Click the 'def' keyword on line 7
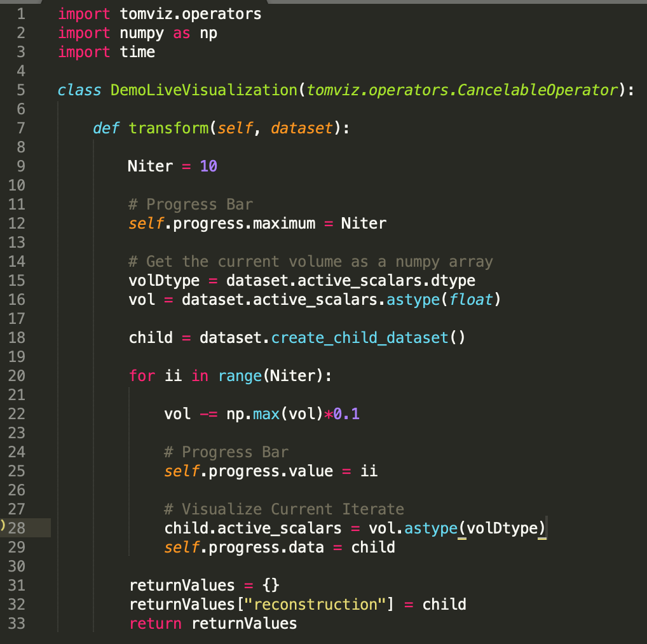Image resolution: width=647 pixels, height=644 pixels. coord(106,128)
